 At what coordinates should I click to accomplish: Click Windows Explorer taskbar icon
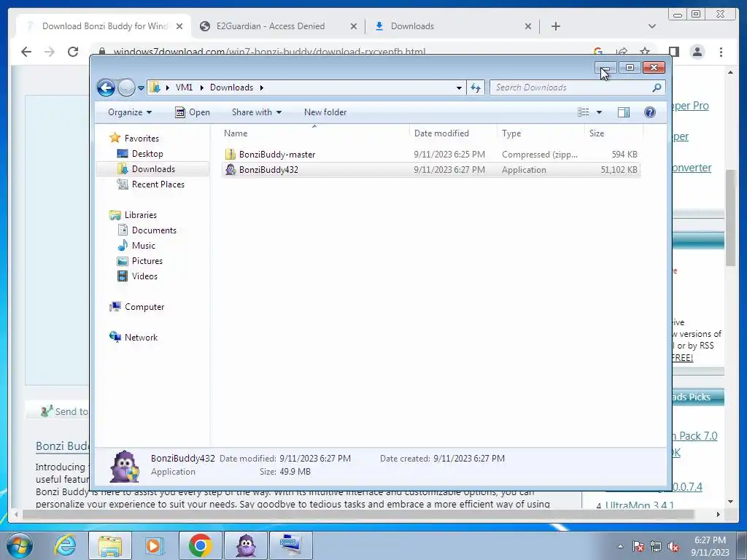point(109,545)
